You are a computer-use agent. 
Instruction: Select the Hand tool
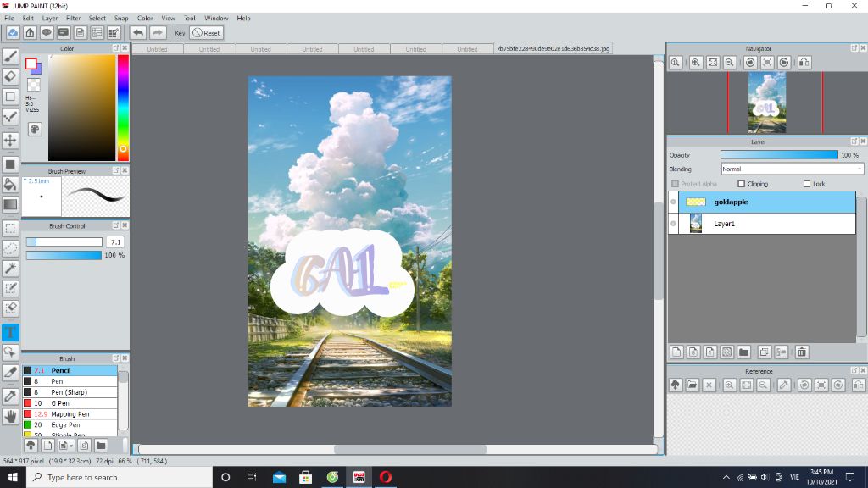10,416
